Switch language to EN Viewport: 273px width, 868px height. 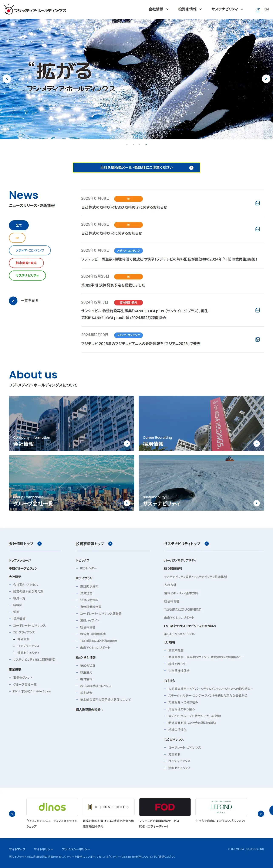click(x=267, y=9)
